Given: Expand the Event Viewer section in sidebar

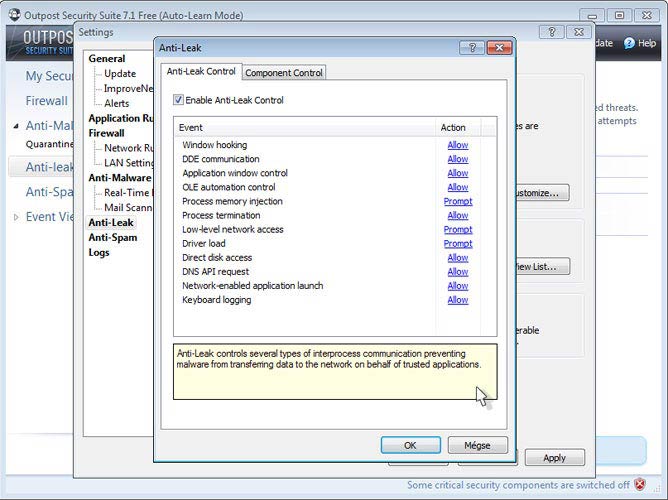Looking at the screenshot, I should [x=15, y=217].
